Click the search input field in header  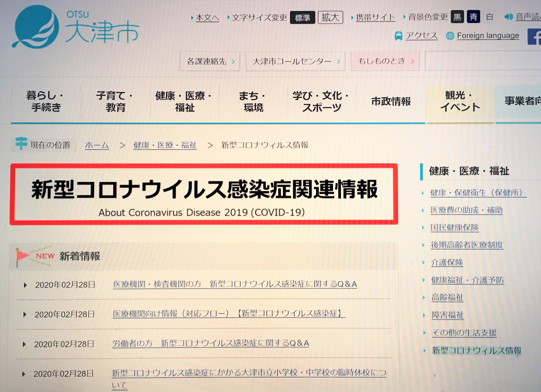pyautogui.click(x=483, y=61)
